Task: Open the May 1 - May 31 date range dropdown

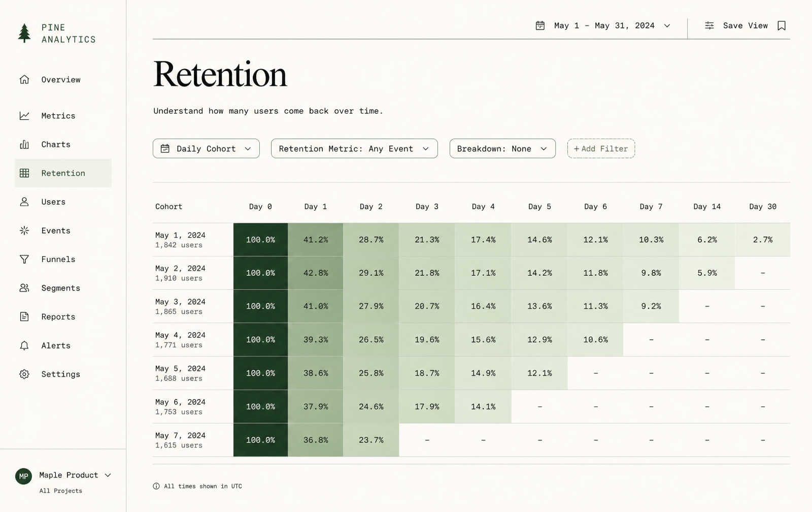Action: [603, 25]
